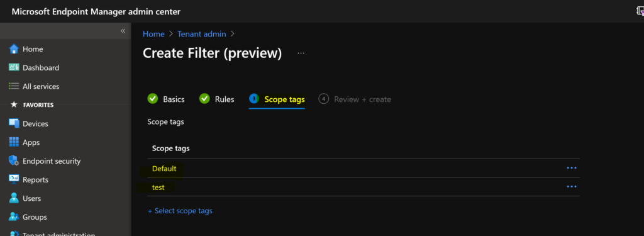Viewport: 644px width, 236px height.
Task: Open the Devices icon in sidebar
Action: pos(14,123)
